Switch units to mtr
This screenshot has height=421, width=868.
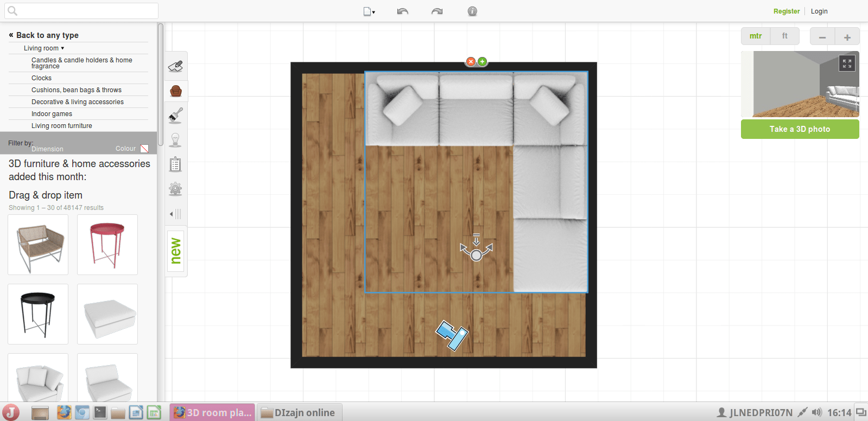coord(756,36)
